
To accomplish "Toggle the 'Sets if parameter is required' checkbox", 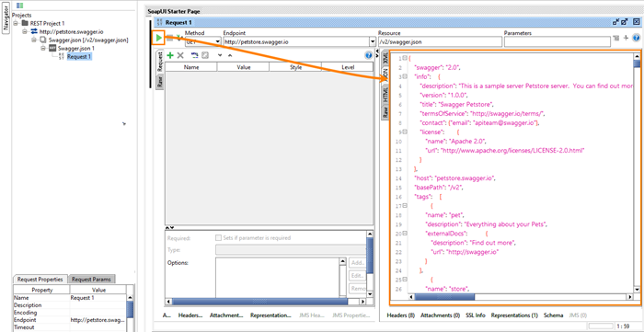I will click(x=219, y=237).
